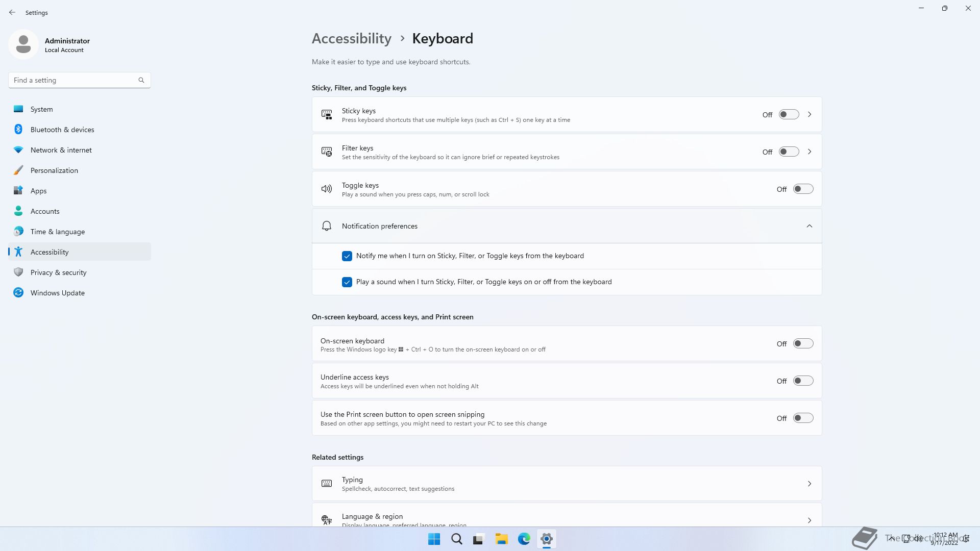Turn on the Sticky keys toggle

(789, 114)
